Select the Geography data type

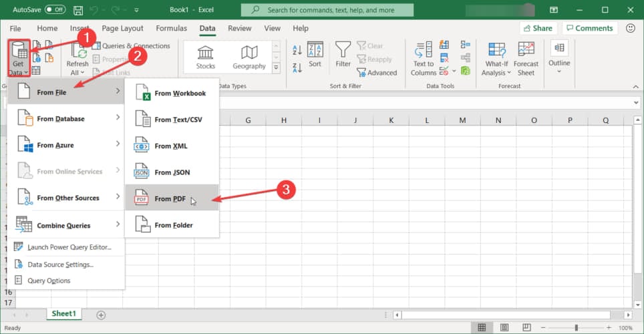pos(249,57)
